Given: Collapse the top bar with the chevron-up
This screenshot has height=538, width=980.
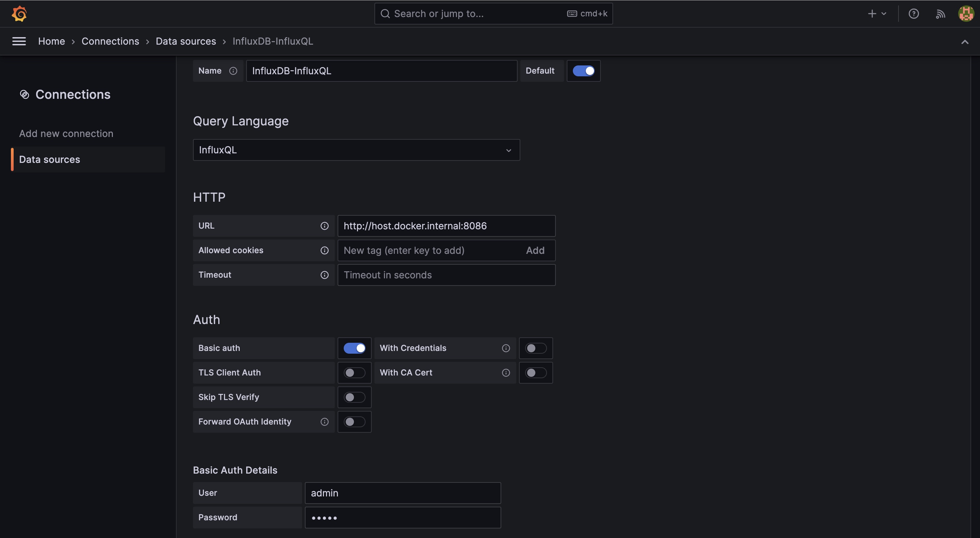Looking at the screenshot, I should tap(964, 42).
